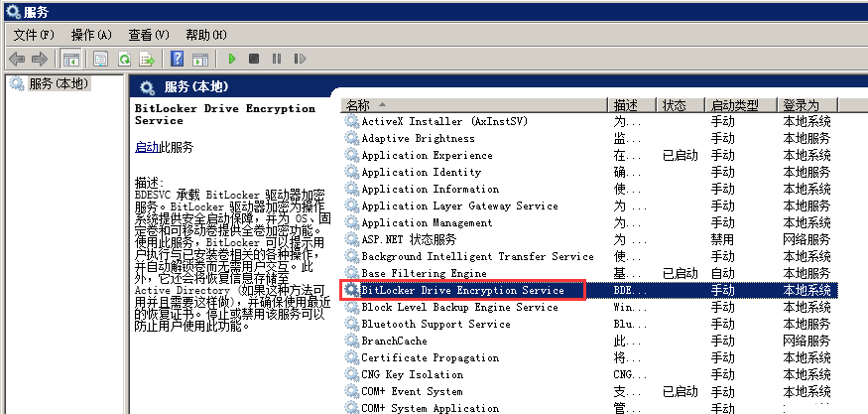Screen dimensions: 868x414
Task: Click 禁用 startup type in ASP.NET row
Action: tap(722, 239)
